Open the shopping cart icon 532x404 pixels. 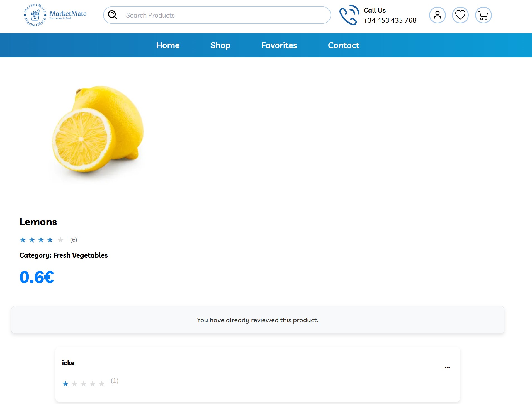[x=483, y=15]
